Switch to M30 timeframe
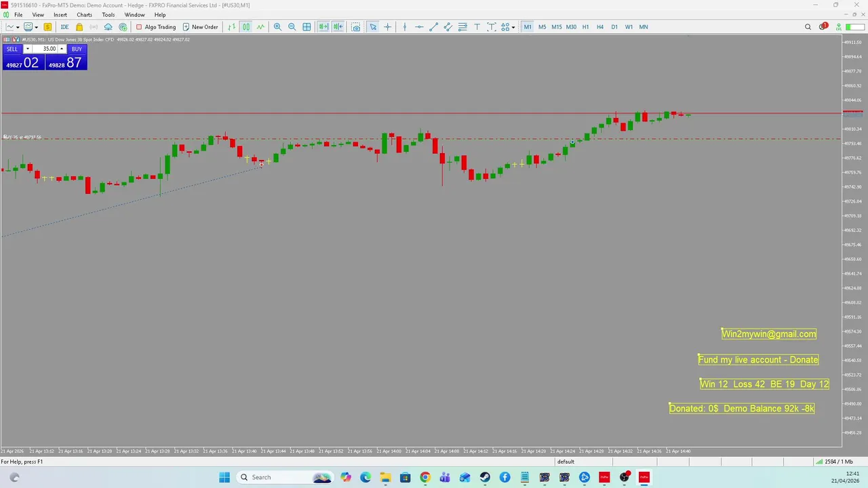 571,27
